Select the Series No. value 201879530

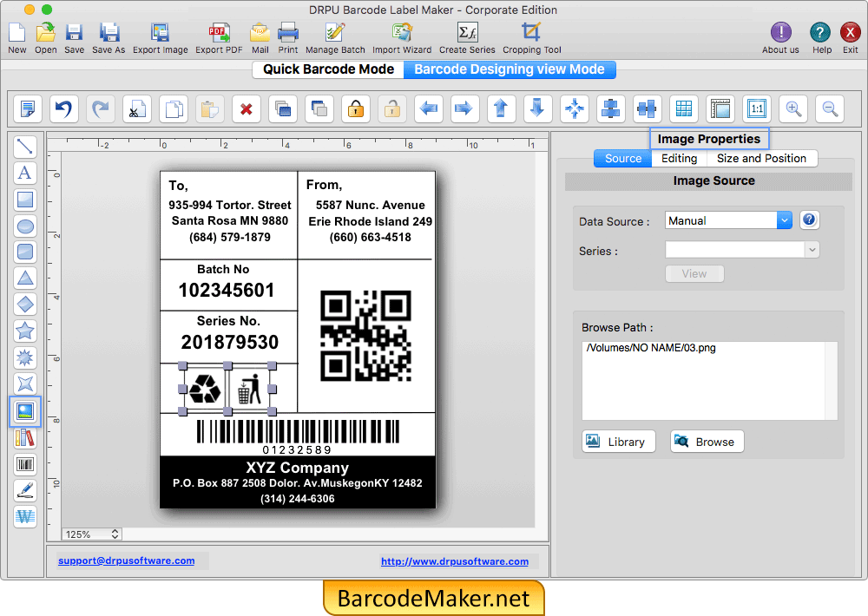[230, 342]
